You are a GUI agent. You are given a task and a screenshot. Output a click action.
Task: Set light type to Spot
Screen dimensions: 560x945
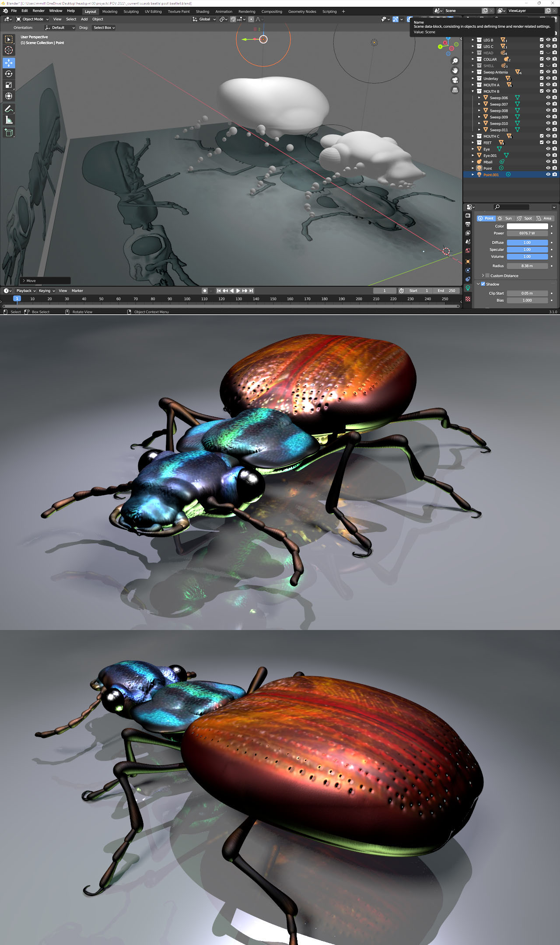coord(525,218)
